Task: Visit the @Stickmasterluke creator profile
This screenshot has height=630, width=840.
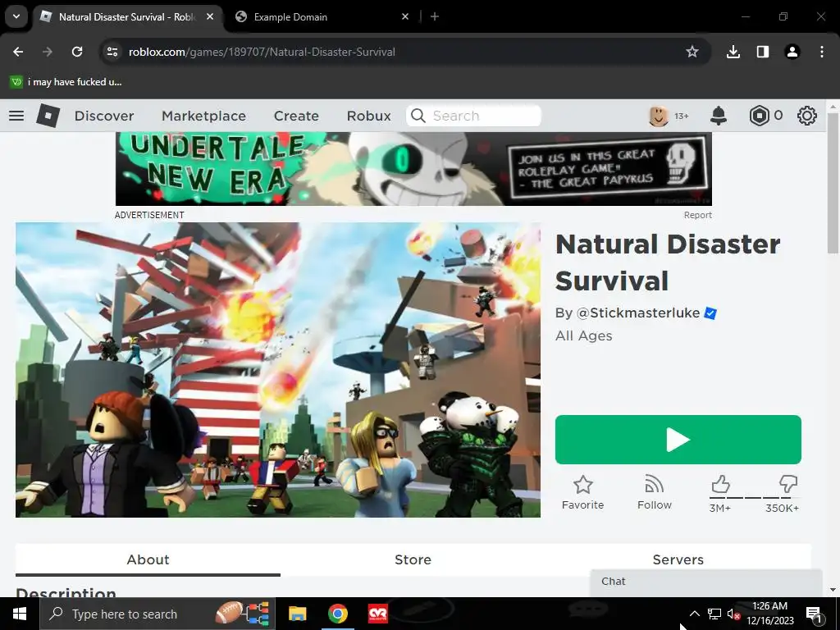Action: click(x=638, y=313)
